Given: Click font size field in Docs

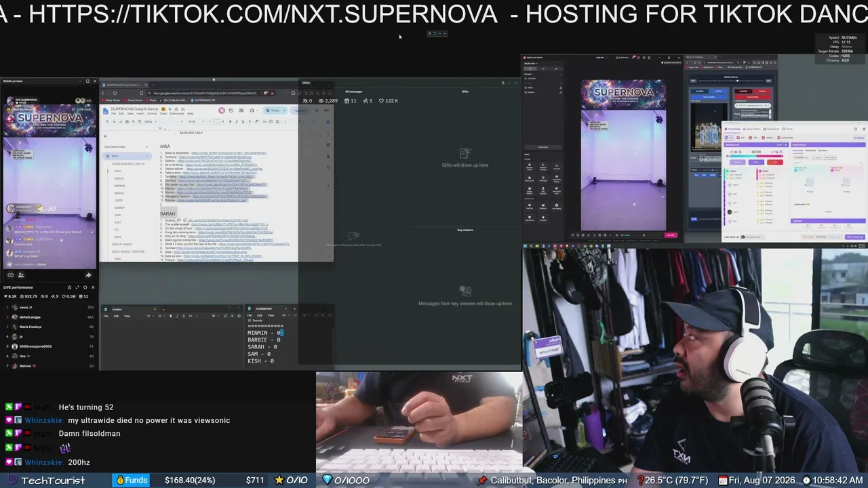Looking at the screenshot, I should (x=216, y=121).
